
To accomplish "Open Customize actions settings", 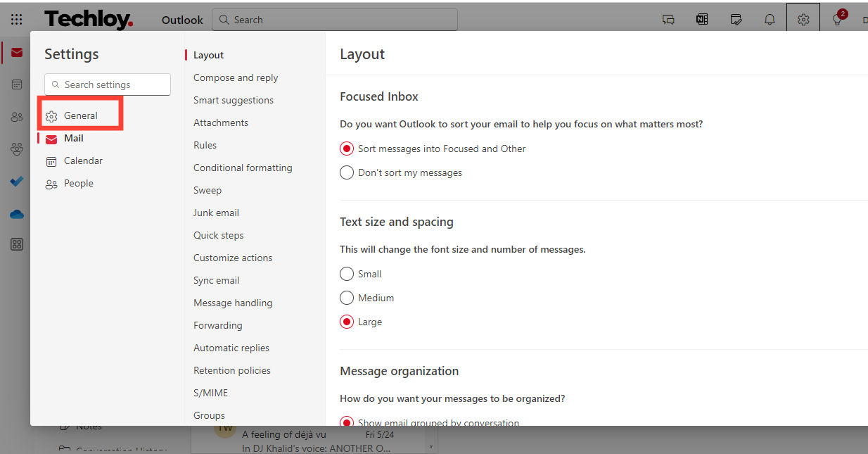I will point(233,258).
